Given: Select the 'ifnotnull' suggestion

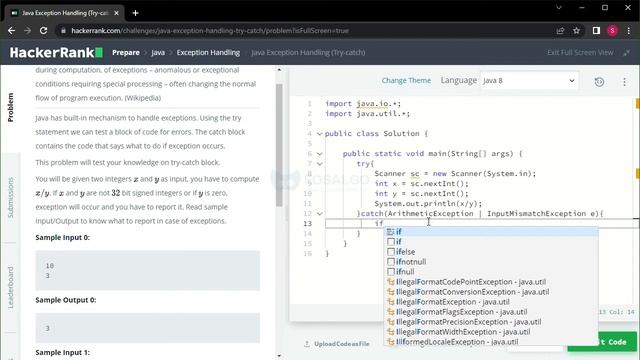Looking at the screenshot, I should pyautogui.click(x=491, y=262).
